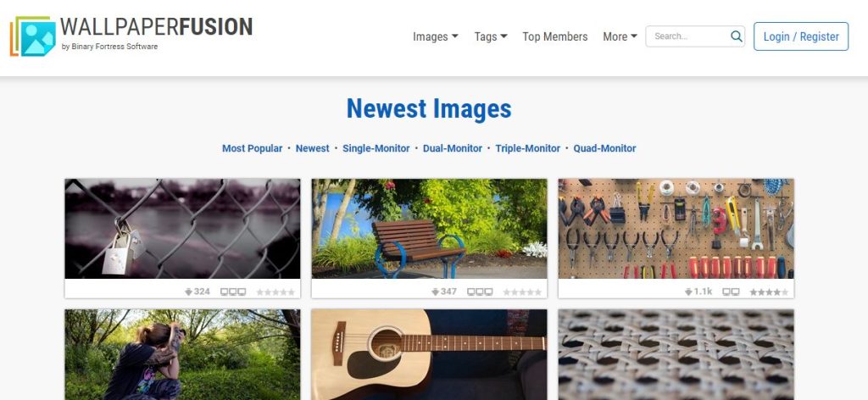Click the Login / Register button
Viewport: 868px width, 400px height.
[801, 36]
